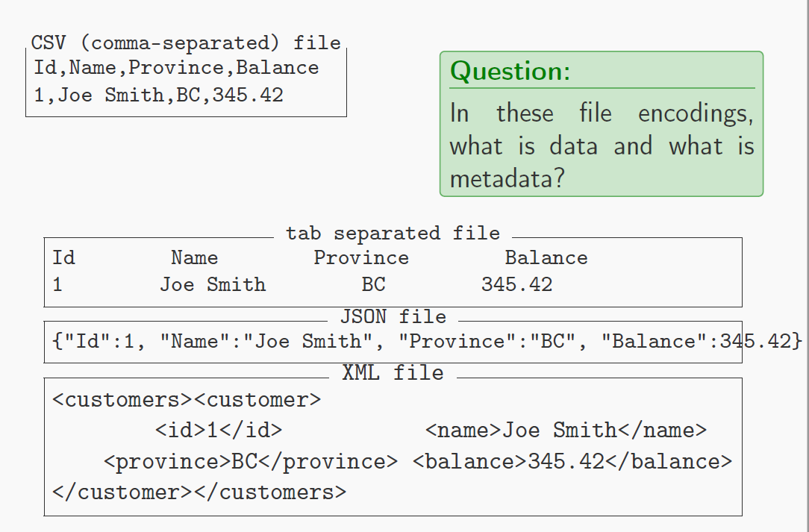
Task: Click the <balance>345.42</balance> XML element
Action: pyautogui.click(x=572, y=461)
